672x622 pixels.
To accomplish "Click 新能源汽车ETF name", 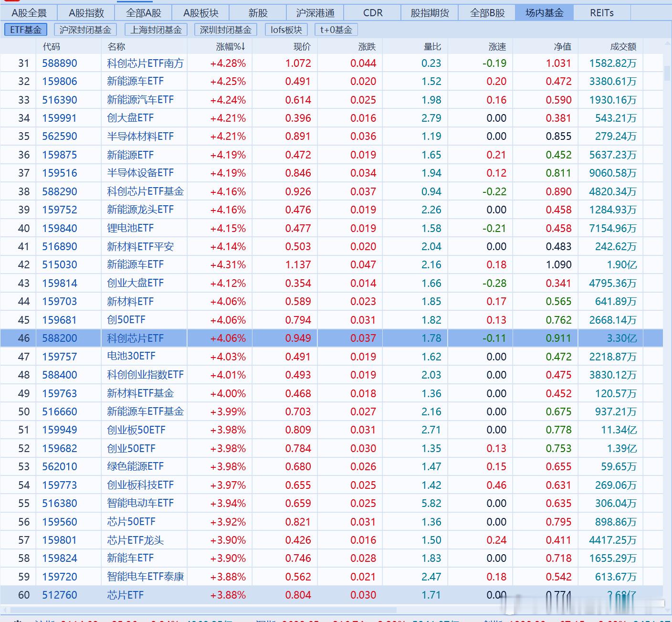I will click(140, 100).
